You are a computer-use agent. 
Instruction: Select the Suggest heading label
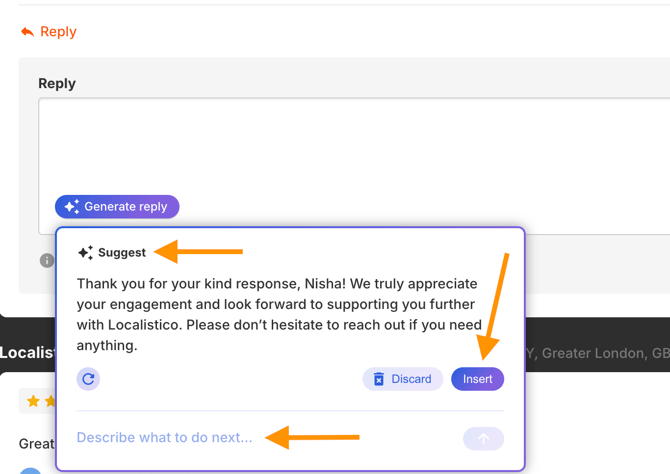pyautogui.click(x=122, y=253)
